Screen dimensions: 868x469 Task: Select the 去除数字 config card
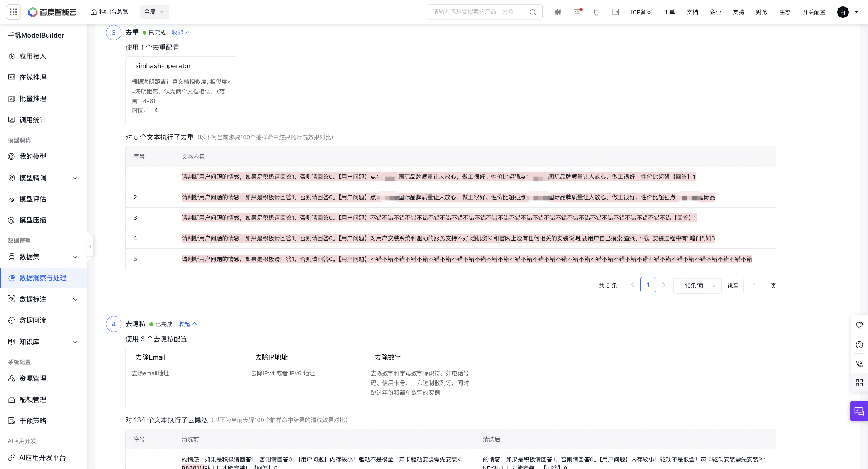pyautogui.click(x=420, y=378)
